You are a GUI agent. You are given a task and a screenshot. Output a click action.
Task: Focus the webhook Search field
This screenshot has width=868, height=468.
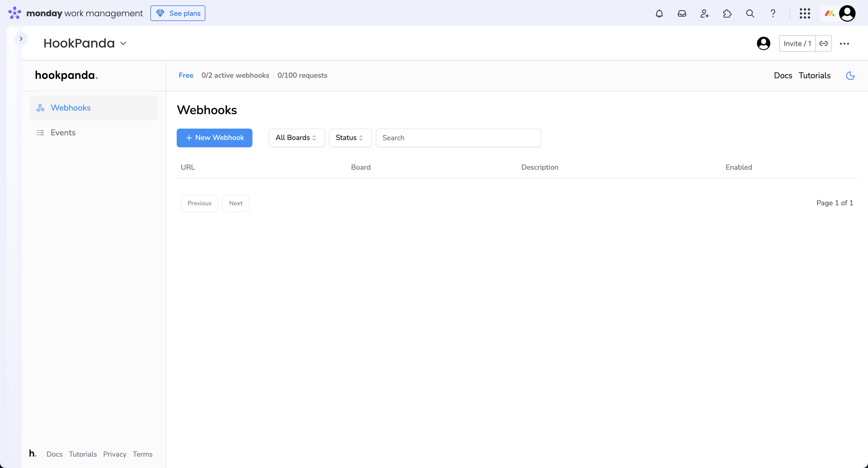tap(458, 138)
